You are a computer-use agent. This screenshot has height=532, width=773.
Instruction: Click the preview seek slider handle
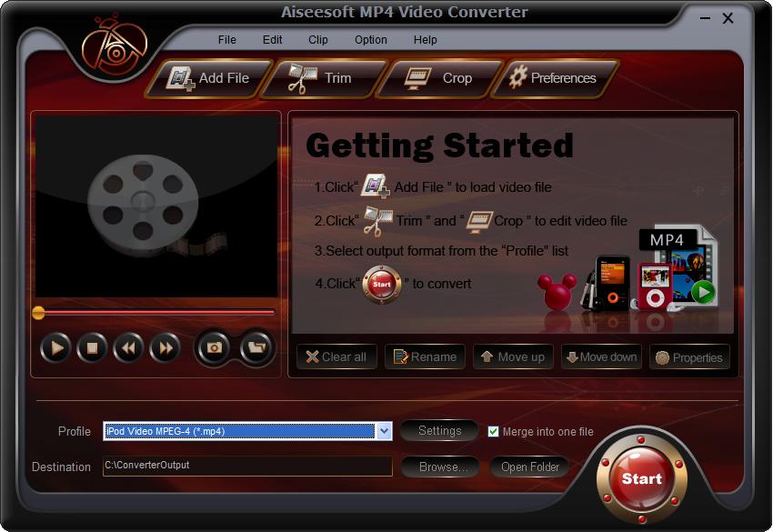(38, 312)
